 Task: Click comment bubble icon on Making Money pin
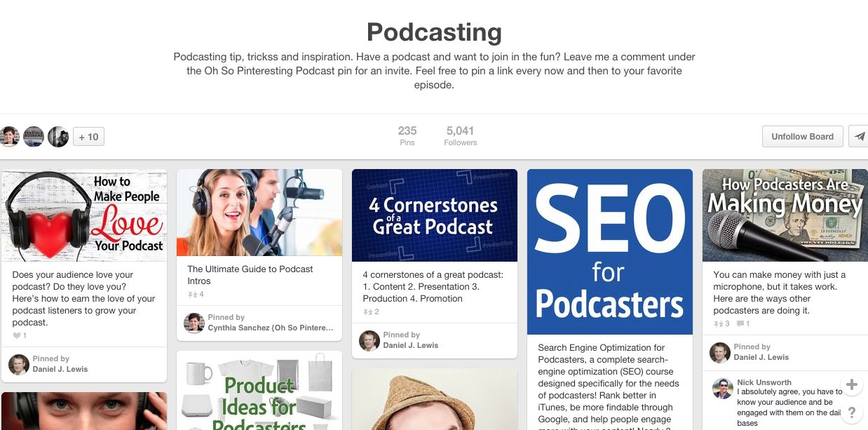pyautogui.click(x=740, y=324)
